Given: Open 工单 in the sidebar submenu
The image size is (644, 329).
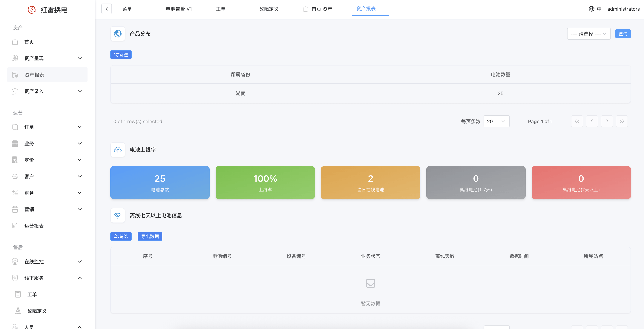Looking at the screenshot, I should [32, 295].
